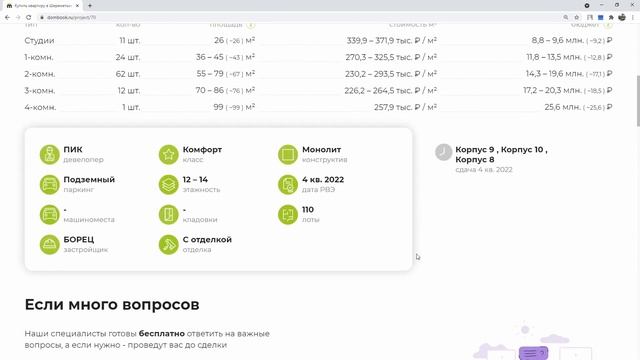640x360 pixels.
Task: Click the ПИК developer icon
Action: 49,155
